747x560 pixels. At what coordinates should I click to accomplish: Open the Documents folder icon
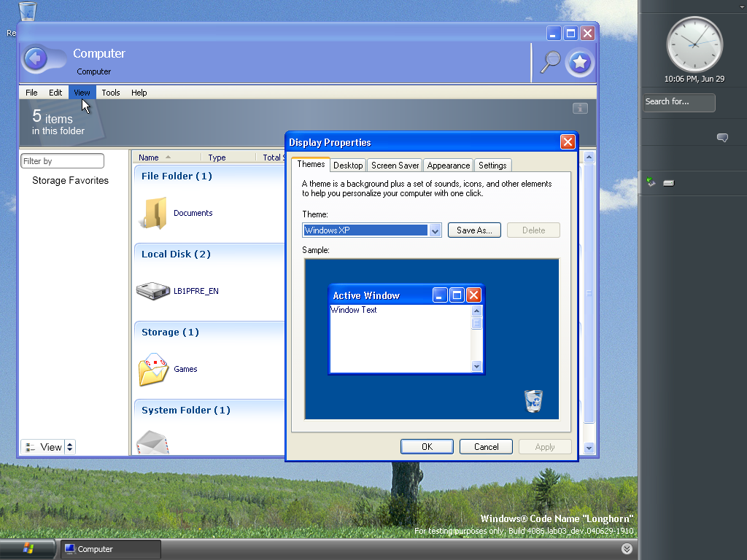click(153, 214)
